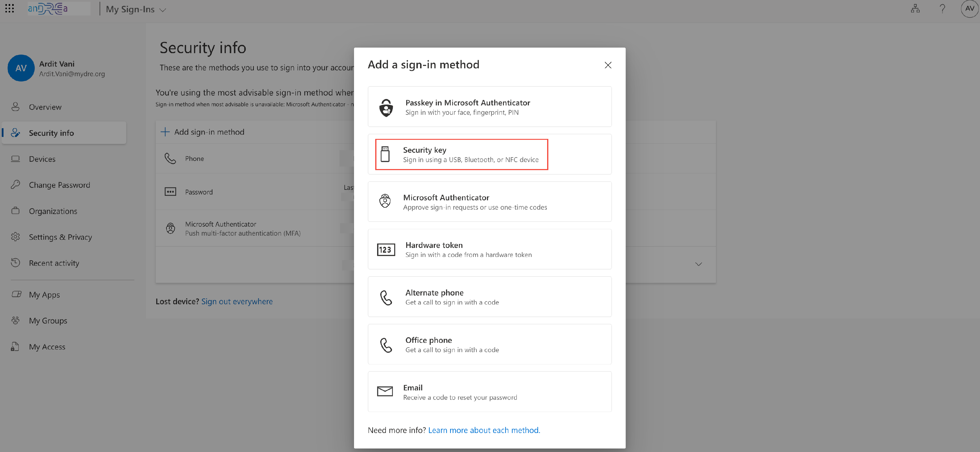Viewport: 980px width, 452px height.
Task: Click the organization chart icon in header
Action: 915,8
